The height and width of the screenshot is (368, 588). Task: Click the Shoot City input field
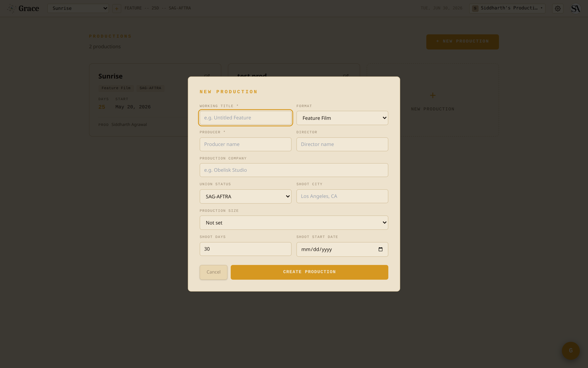[342, 196]
